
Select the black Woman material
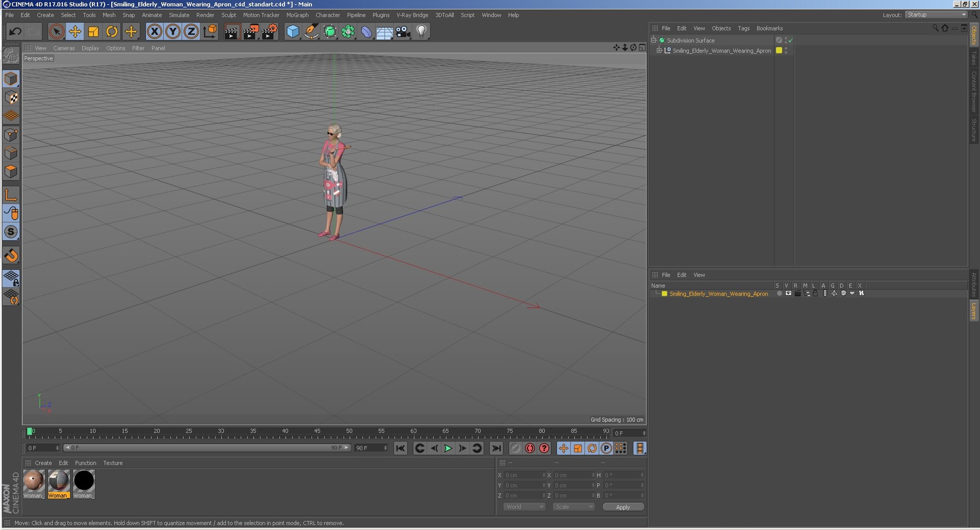pyautogui.click(x=84, y=484)
